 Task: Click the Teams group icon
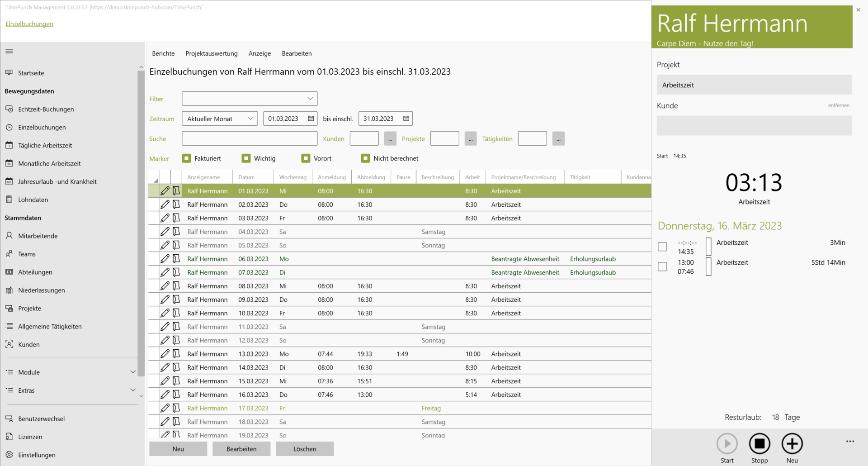coord(9,254)
